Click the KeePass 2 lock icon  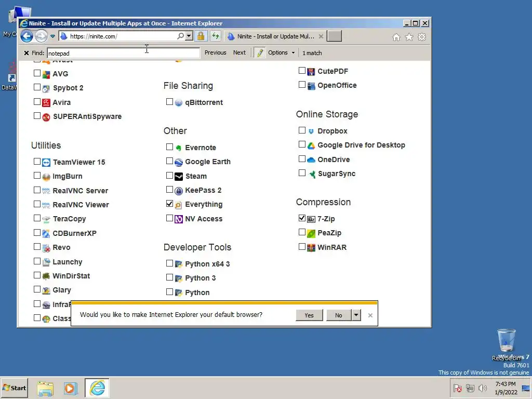179,191
